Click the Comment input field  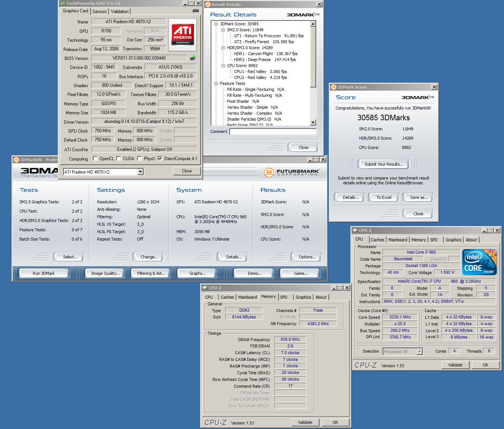coord(273,131)
